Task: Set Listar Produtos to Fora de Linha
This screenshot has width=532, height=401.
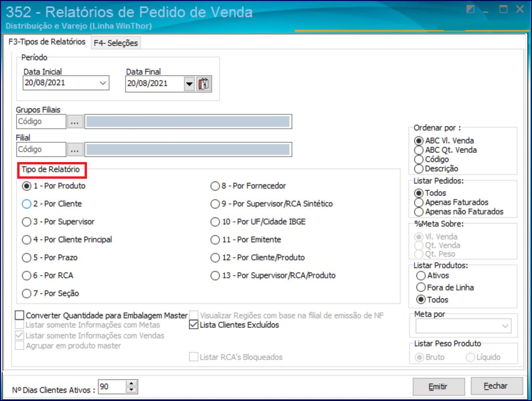Action: click(x=445, y=288)
